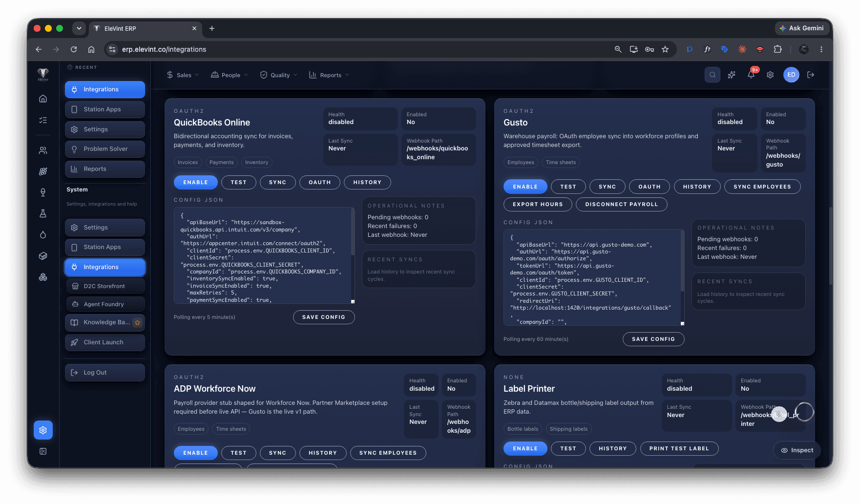Save config for QuickBooks Online

(x=324, y=317)
